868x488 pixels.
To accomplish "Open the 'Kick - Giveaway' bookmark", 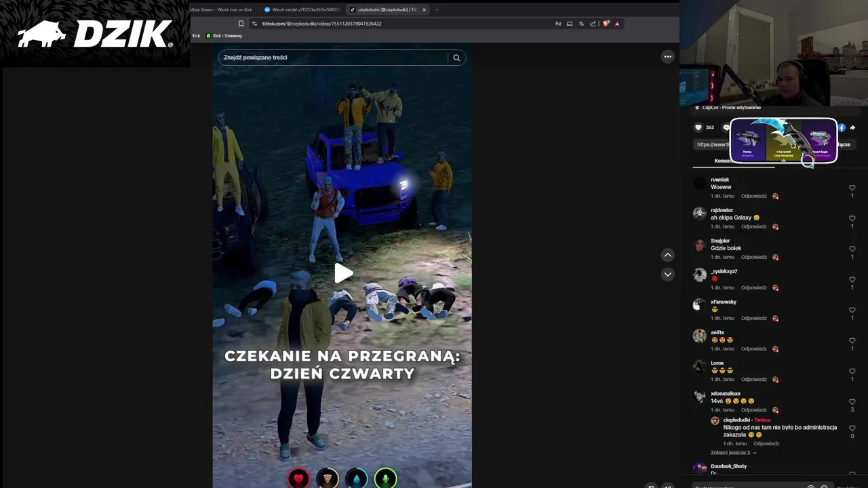I will tap(224, 36).
